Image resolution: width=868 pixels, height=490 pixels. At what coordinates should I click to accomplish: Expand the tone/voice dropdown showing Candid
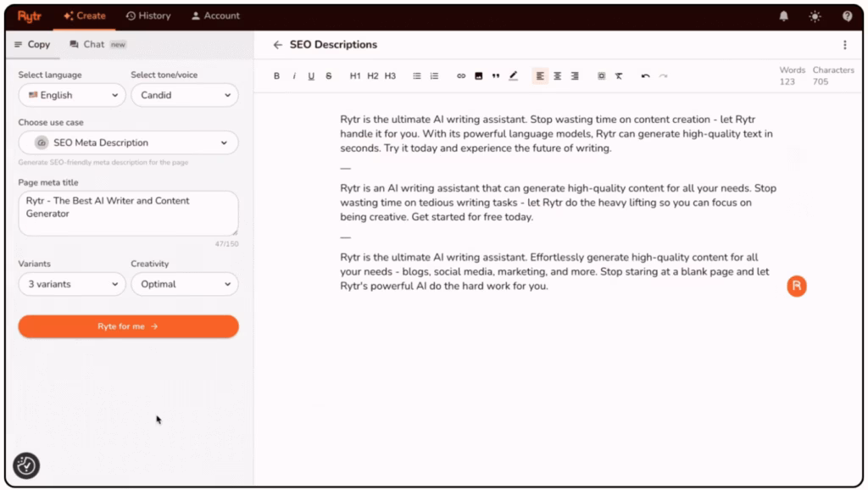[185, 96]
